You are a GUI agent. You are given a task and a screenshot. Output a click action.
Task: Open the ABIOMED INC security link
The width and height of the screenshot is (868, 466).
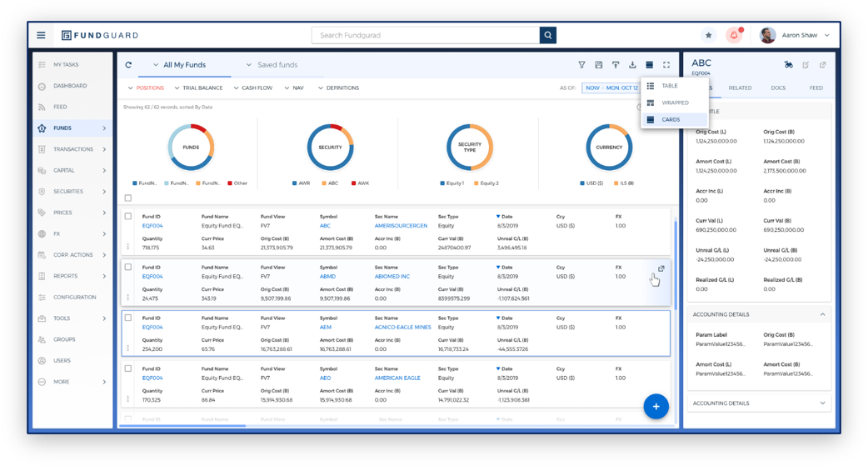coord(392,277)
